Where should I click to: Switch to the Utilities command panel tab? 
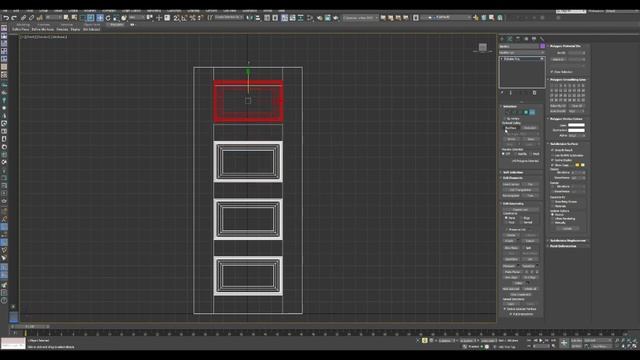pyautogui.click(x=542, y=39)
